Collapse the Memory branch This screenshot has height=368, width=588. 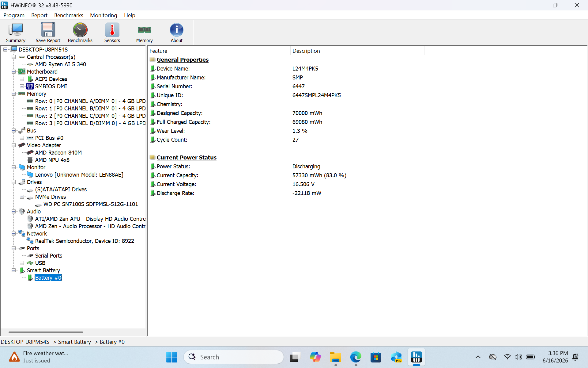[14, 94]
